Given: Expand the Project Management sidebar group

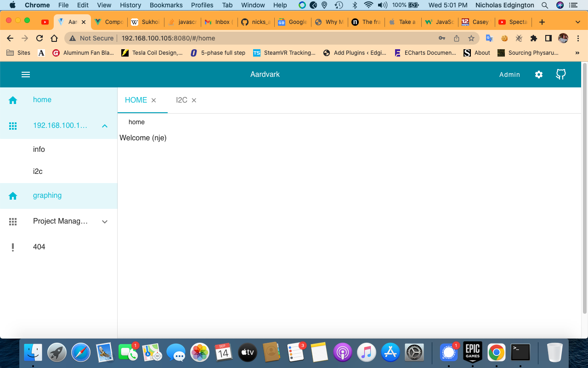Looking at the screenshot, I should (x=105, y=222).
